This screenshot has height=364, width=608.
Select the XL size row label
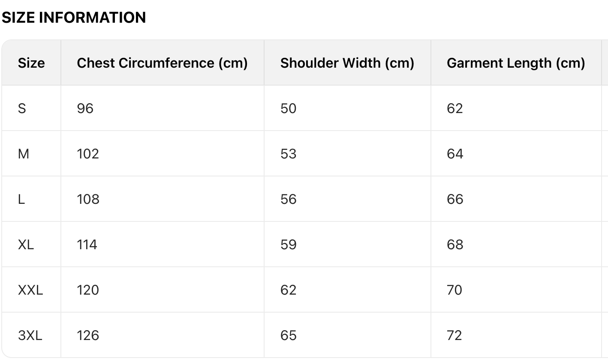coord(26,245)
